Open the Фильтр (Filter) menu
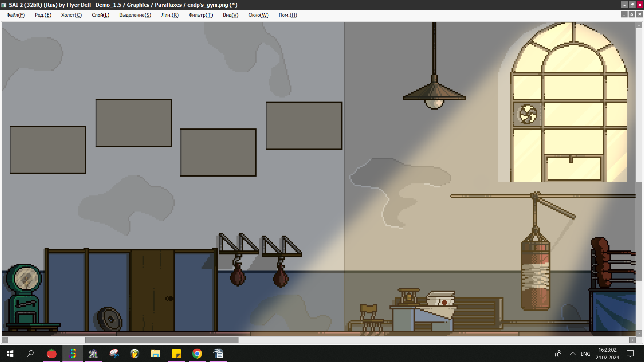 (201, 15)
